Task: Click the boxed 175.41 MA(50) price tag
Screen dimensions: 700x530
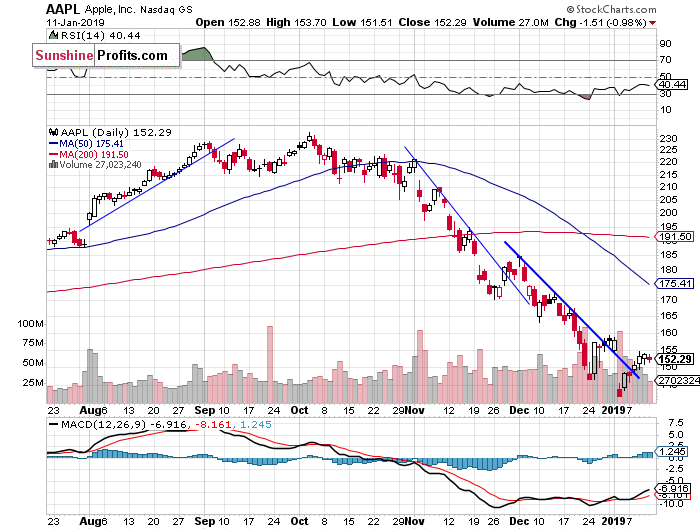Action: 675,284
